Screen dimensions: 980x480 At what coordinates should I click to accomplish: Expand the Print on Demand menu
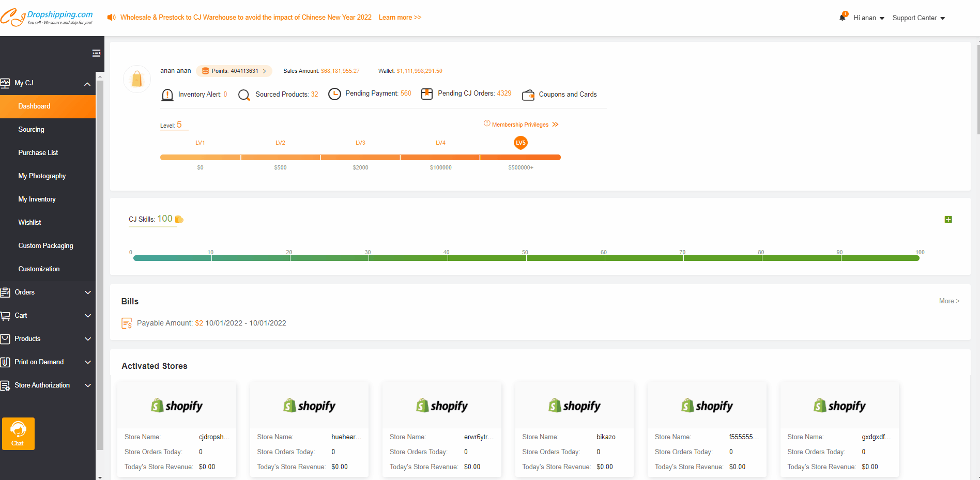coord(87,362)
